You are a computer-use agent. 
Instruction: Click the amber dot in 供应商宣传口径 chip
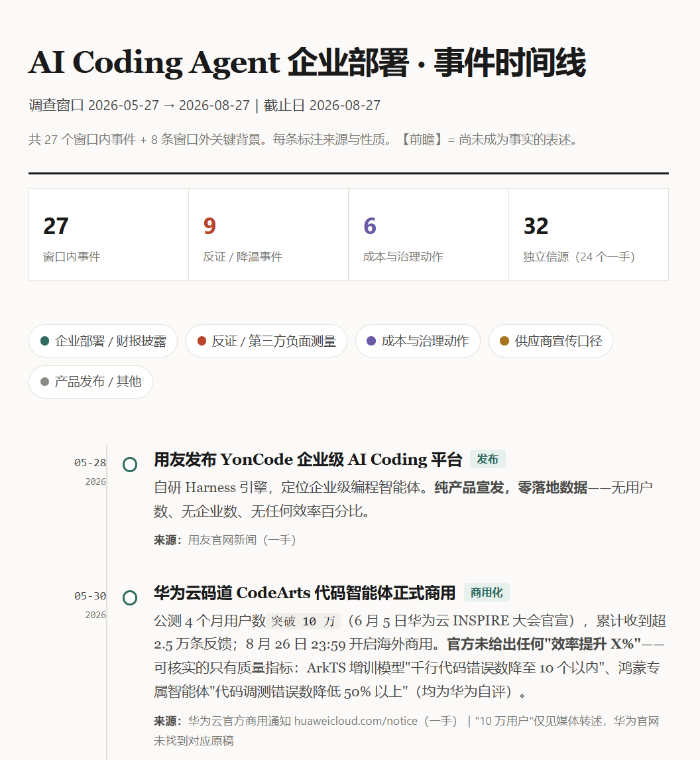pos(504,341)
